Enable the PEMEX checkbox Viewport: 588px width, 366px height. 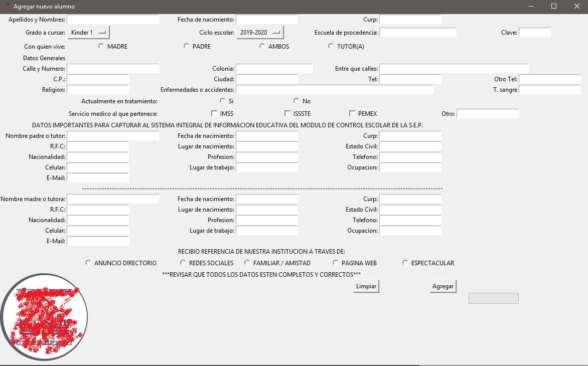coord(352,113)
